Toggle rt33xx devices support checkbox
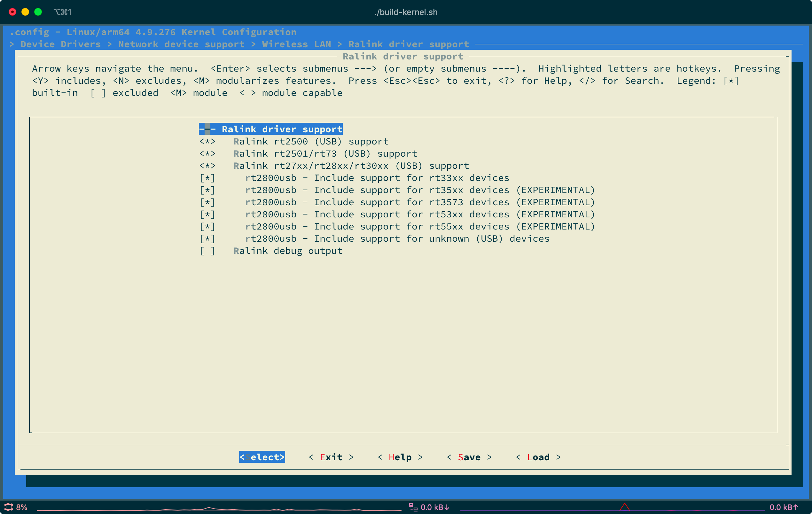 [207, 178]
